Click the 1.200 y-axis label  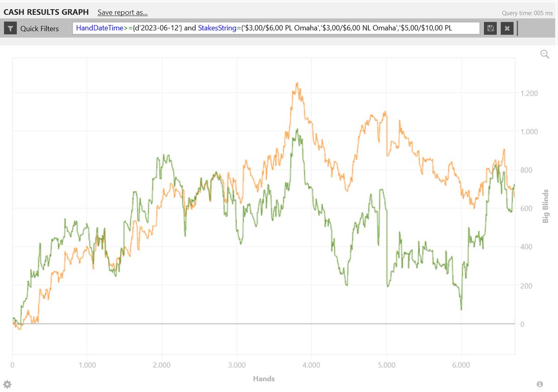pos(528,93)
